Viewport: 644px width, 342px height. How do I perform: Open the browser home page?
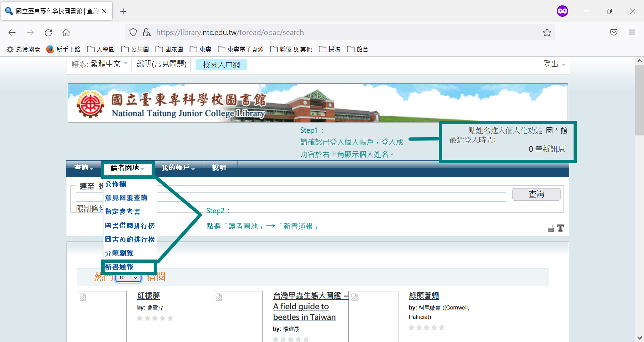point(66,33)
